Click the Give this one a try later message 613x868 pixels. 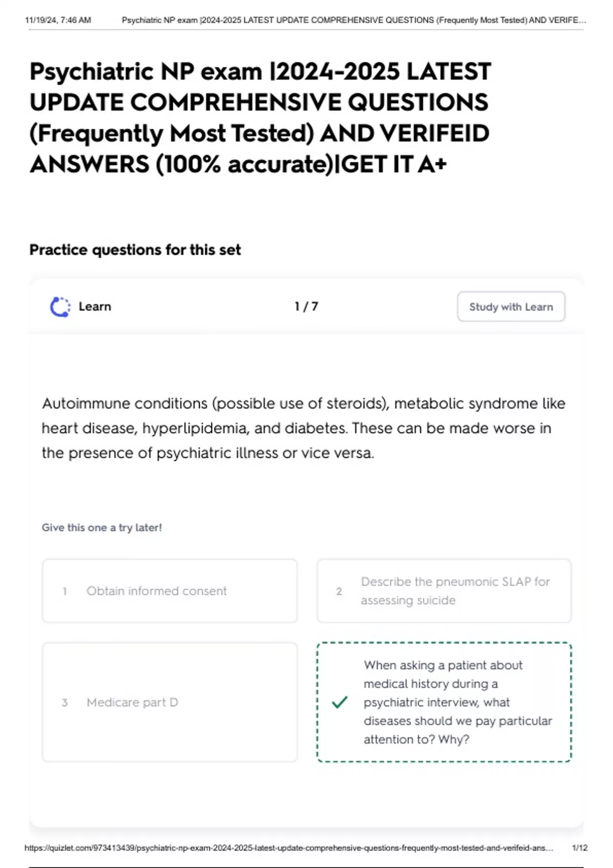pos(102,527)
